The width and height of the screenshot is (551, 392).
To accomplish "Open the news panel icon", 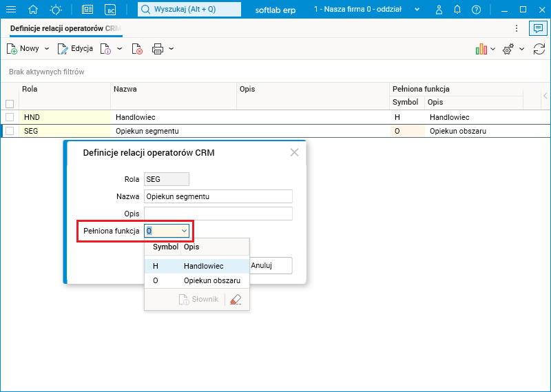I will pos(87,10).
